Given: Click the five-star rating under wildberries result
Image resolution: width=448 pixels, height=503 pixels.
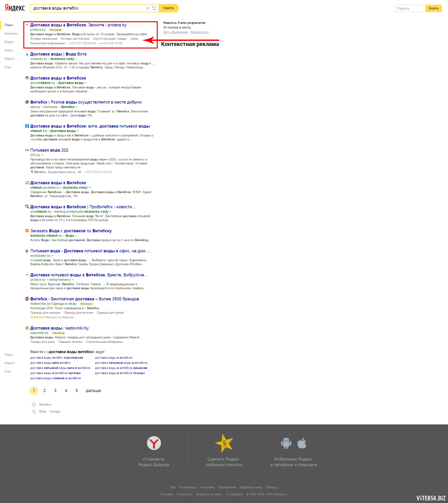Looking at the screenshot, I should pyautogui.click(x=37, y=317).
